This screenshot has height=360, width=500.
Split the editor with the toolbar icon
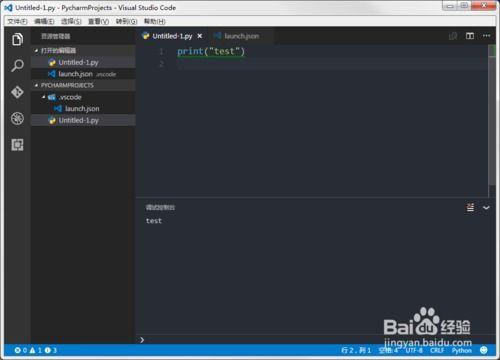470,36
